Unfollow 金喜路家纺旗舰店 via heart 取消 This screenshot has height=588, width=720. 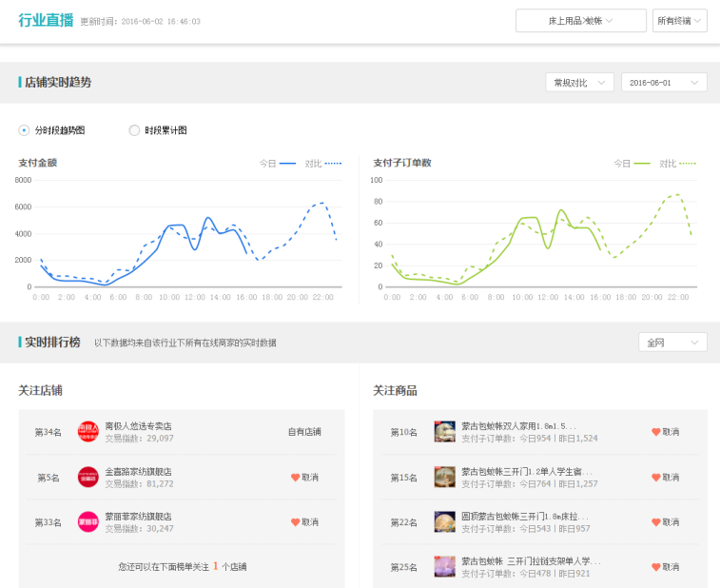(304, 477)
